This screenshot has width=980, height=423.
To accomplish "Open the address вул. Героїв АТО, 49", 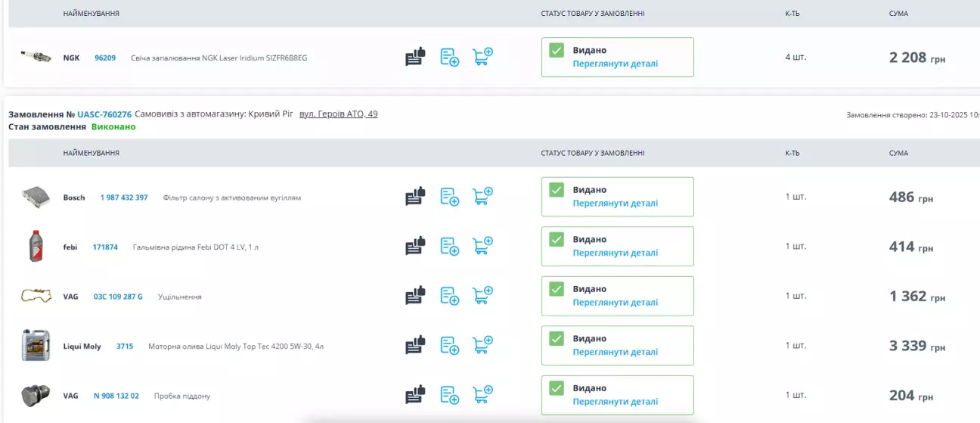I will [338, 114].
